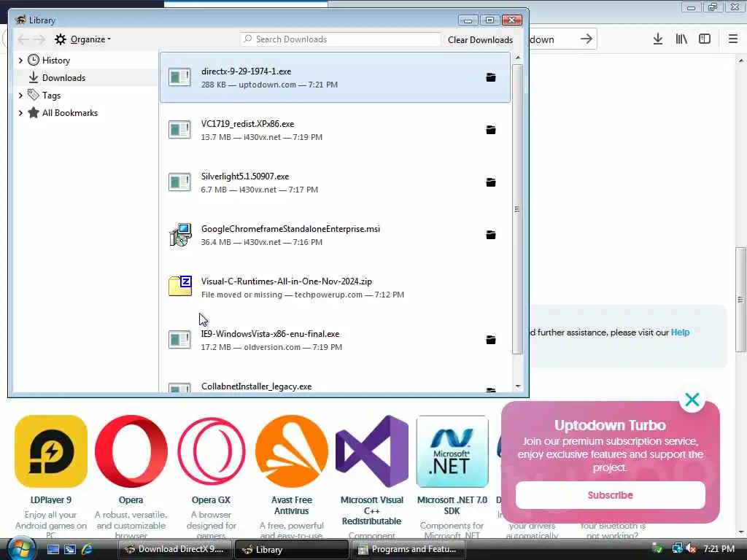This screenshot has width=747, height=560.
Task: Click the downloads list scroll up arrow
Action: tap(518, 58)
